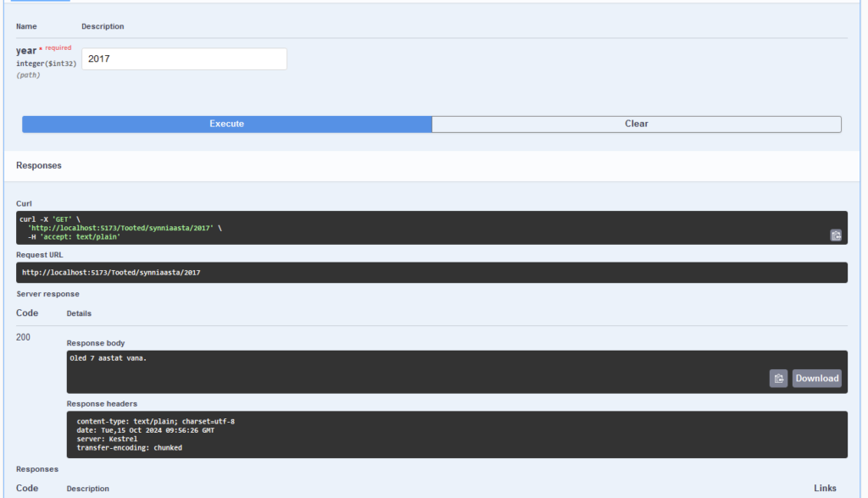The height and width of the screenshot is (498, 868).
Task: Select the date response header line
Action: (x=146, y=430)
